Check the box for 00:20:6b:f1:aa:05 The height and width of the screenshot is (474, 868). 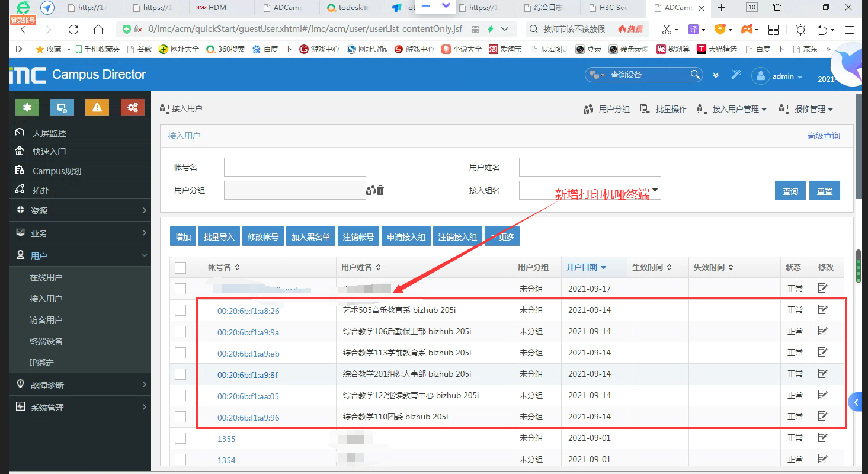181,395
